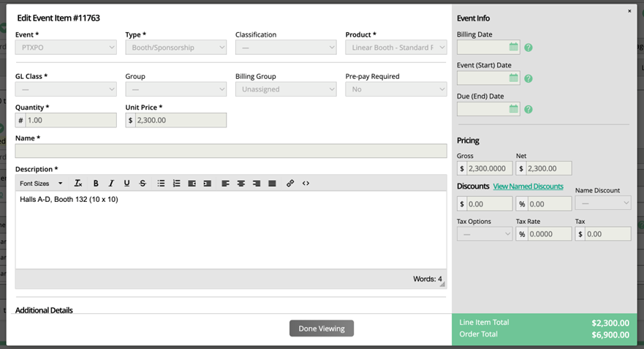
Task: Toggle italic formatting in description toolbar
Action: pos(111,183)
